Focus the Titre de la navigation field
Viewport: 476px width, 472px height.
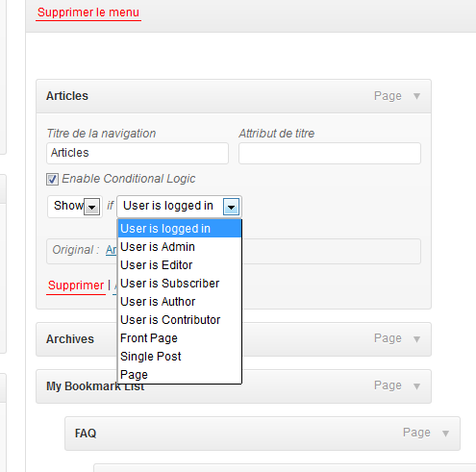coord(138,153)
